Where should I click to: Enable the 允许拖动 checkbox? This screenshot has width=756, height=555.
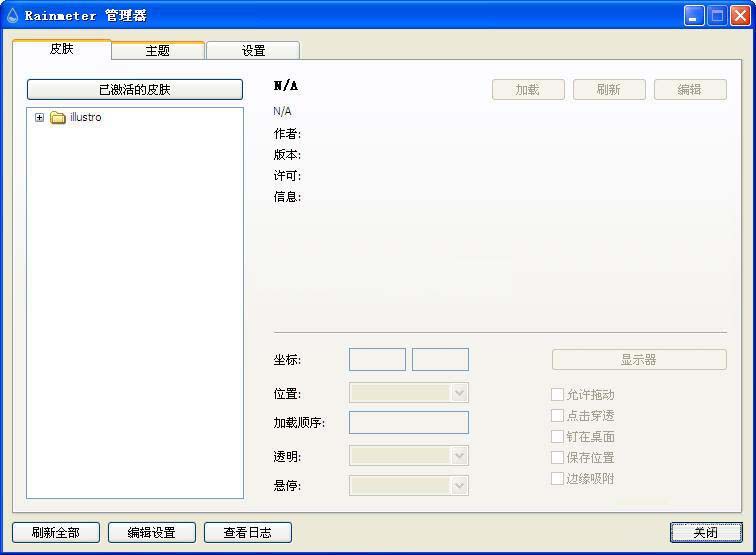558,394
